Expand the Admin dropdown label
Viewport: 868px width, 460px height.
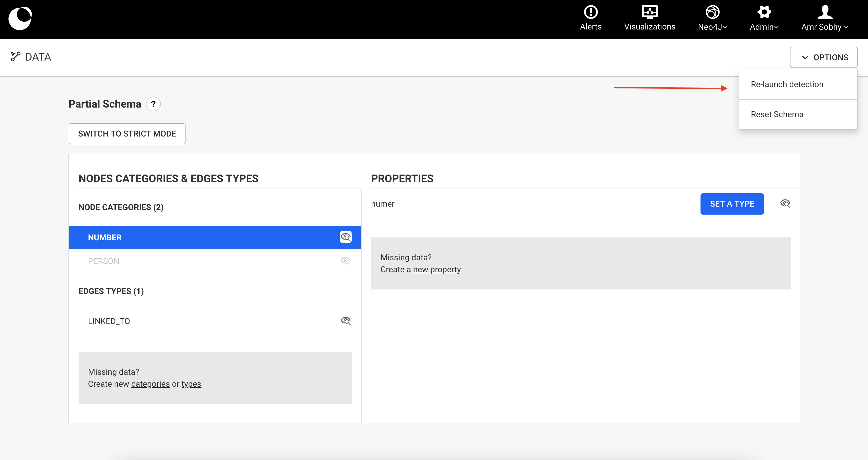coord(764,27)
